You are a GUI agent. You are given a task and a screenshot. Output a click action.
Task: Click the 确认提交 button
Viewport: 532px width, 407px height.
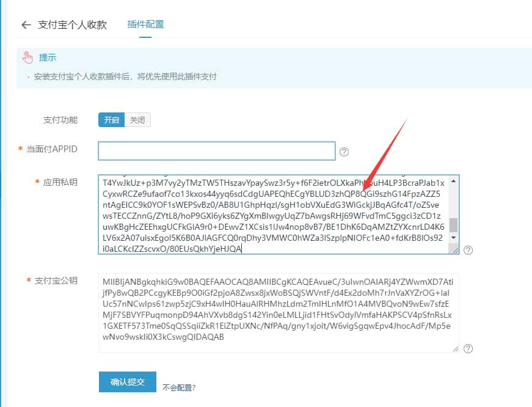(x=128, y=382)
